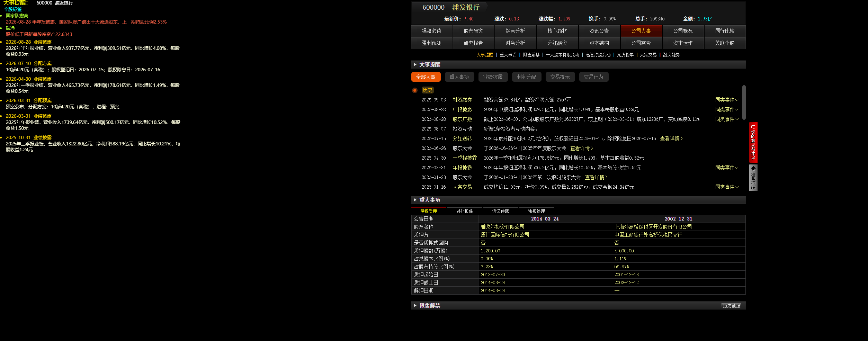The image size is (868, 341).
Task: Open the red feedback 意见与建议 side button
Action: coord(753,142)
